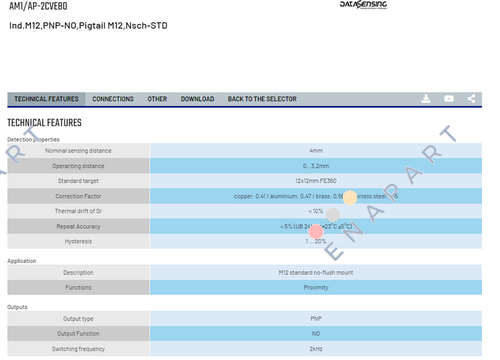
Task: Click the AM1/AP-2CVE80 product title
Action: click(38, 6)
